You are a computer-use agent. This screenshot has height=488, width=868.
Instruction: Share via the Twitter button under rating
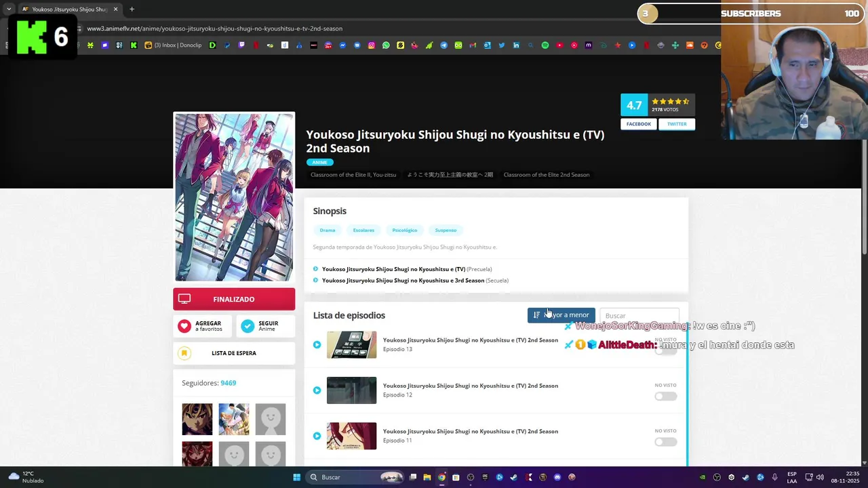click(x=677, y=124)
